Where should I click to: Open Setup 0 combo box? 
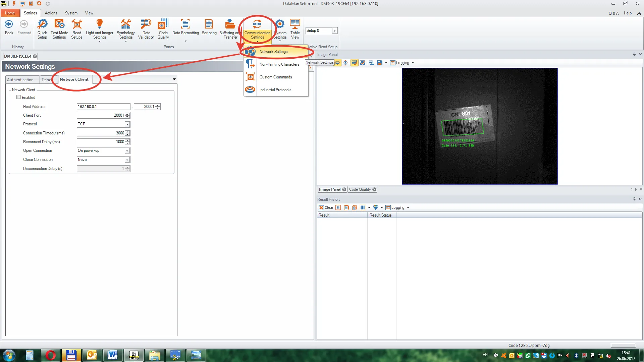pos(334,31)
